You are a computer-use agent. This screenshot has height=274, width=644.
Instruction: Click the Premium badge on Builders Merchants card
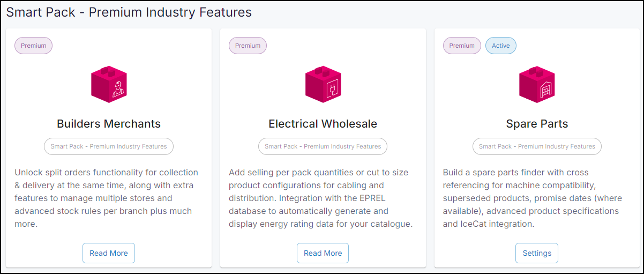point(34,46)
